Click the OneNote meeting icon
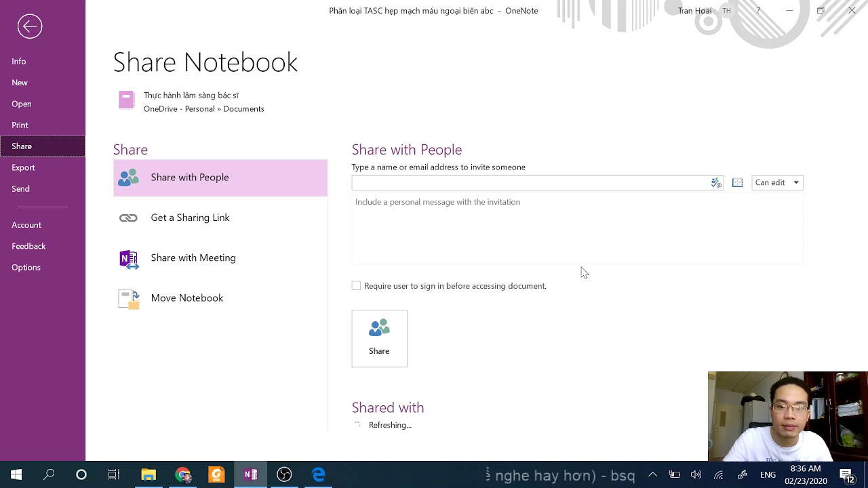Viewport: 868px width, 488px height. pos(128,259)
